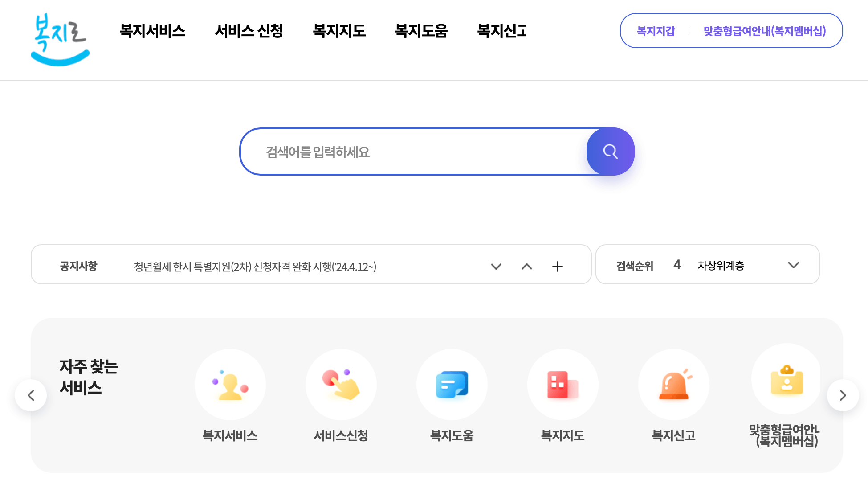Screen dimensions: 868x484
Task: Expand the notice list with the plus button
Action: (557, 266)
